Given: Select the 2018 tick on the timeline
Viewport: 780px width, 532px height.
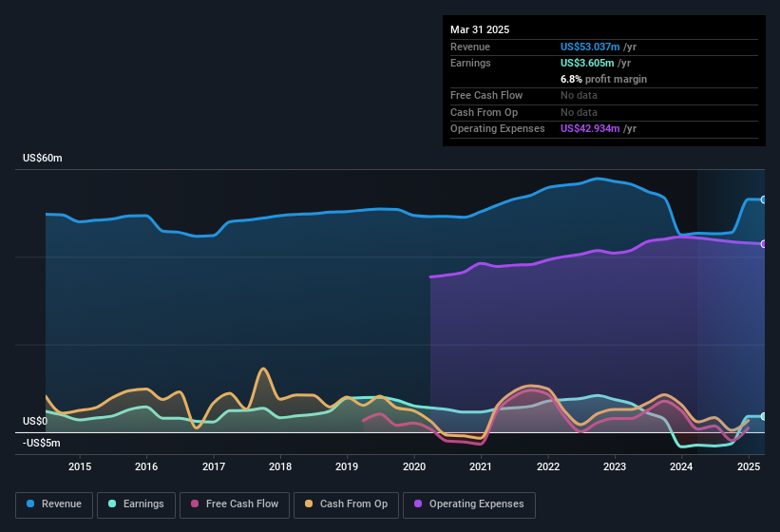Looking at the screenshot, I should coord(280,466).
